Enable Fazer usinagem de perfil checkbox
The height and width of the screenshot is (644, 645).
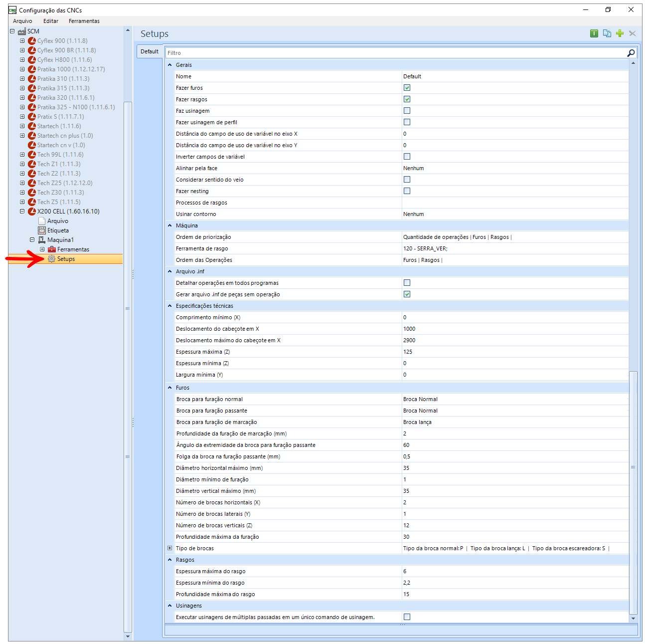point(407,122)
